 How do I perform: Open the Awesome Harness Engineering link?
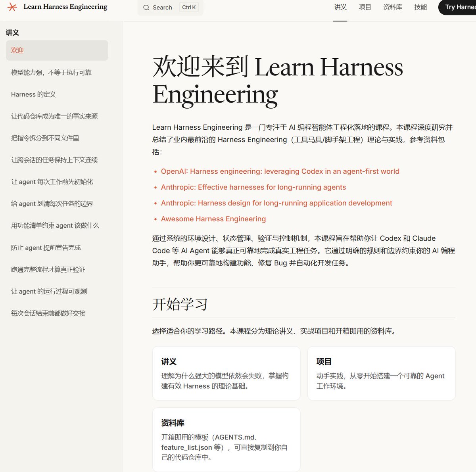tap(213, 219)
